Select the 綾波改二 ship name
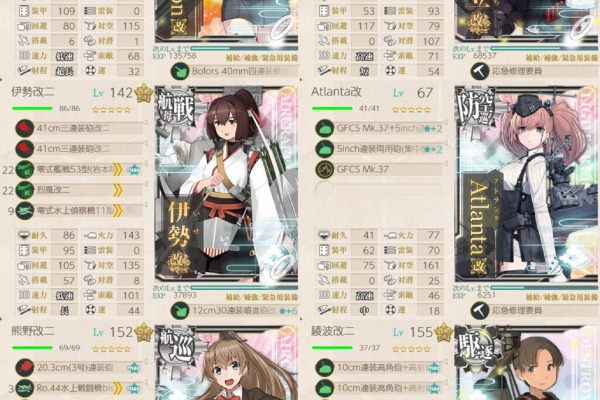Viewport: 600px width, 400px height. 333,331
